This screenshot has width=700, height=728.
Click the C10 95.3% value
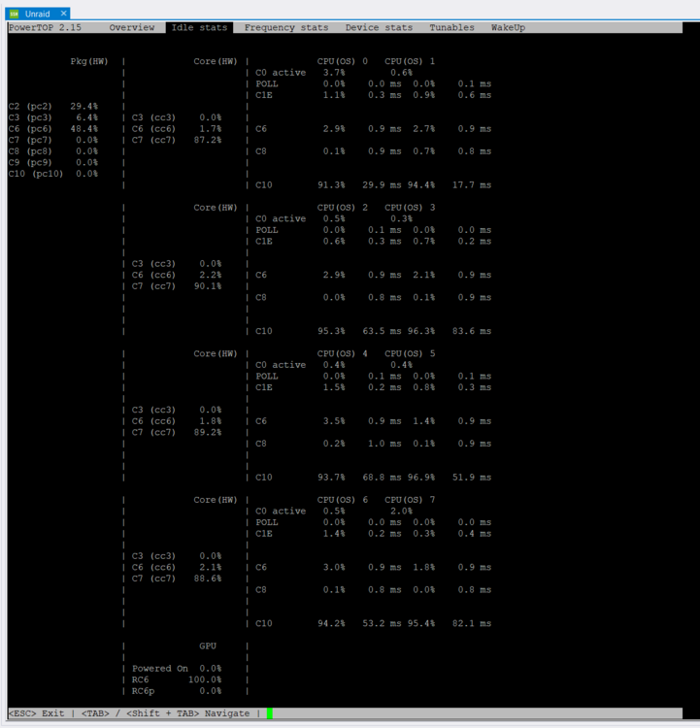[x=331, y=331]
